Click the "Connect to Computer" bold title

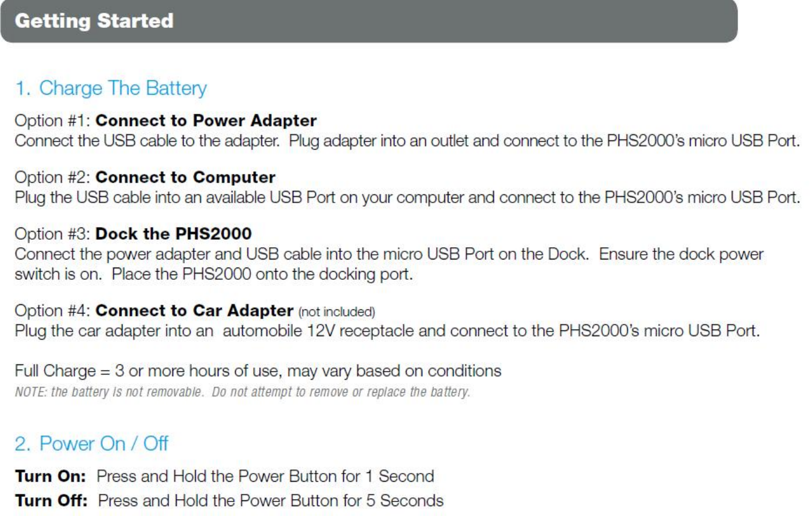pos(185,177)
